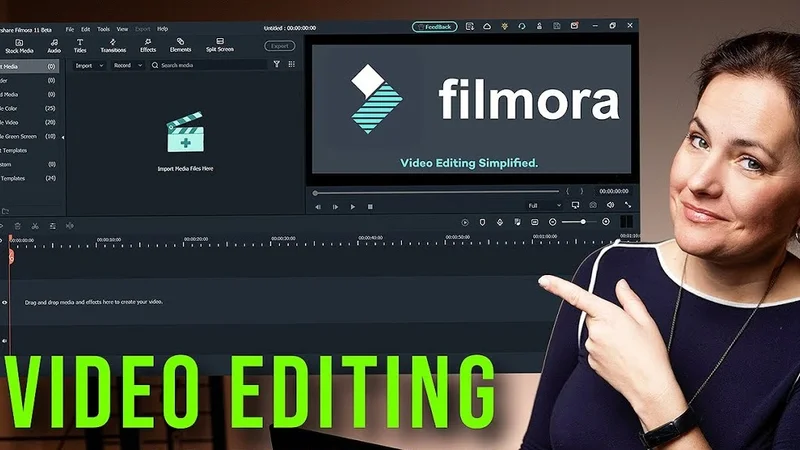Click the timeline zoom slider handle
The height and width of the screenshot is (450, 800).
click(583, 221)
